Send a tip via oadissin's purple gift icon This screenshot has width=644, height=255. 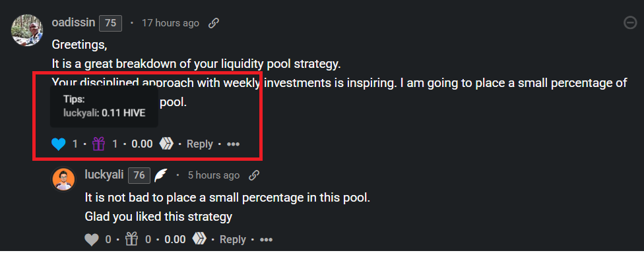click(98, 144)
